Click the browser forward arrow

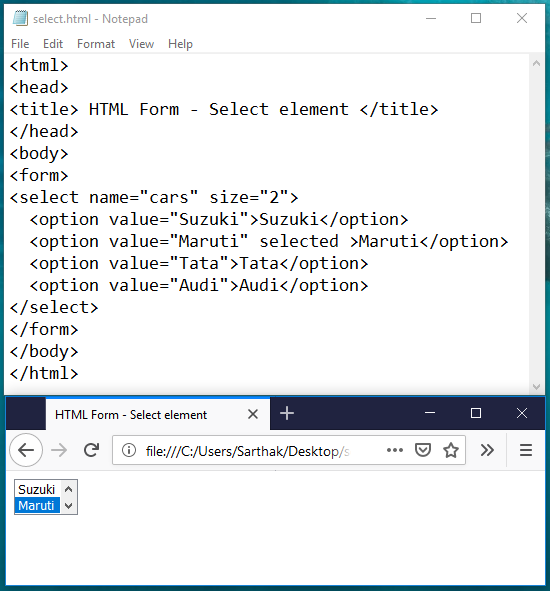click(x=59, y=450)
